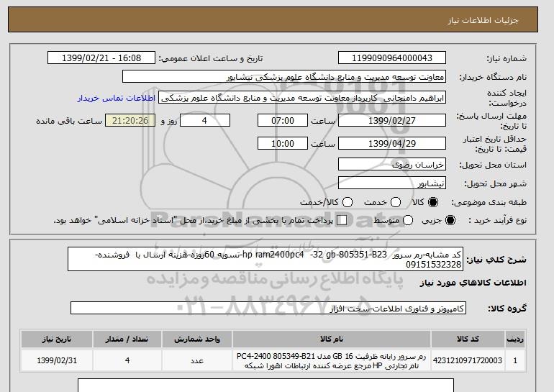Click the تاریخ نیاز column header
The height and width of the screenshot is (392, 554).
[x=57, y=339]
